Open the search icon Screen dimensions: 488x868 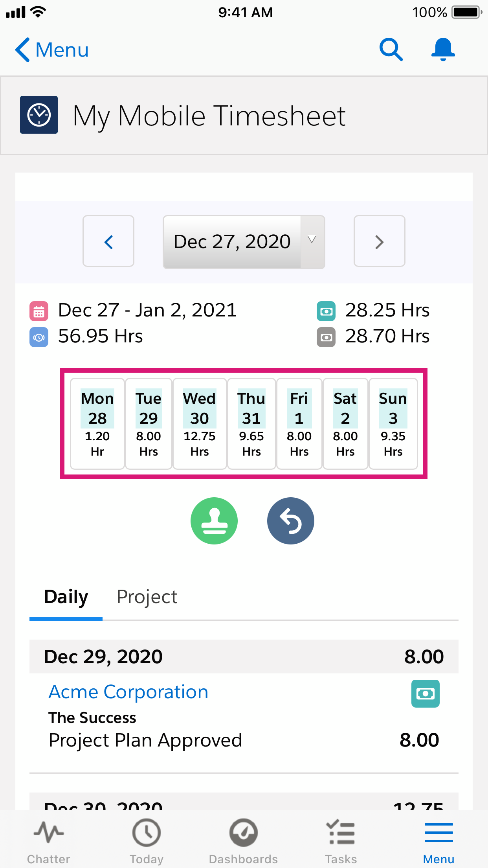(391, 50)
